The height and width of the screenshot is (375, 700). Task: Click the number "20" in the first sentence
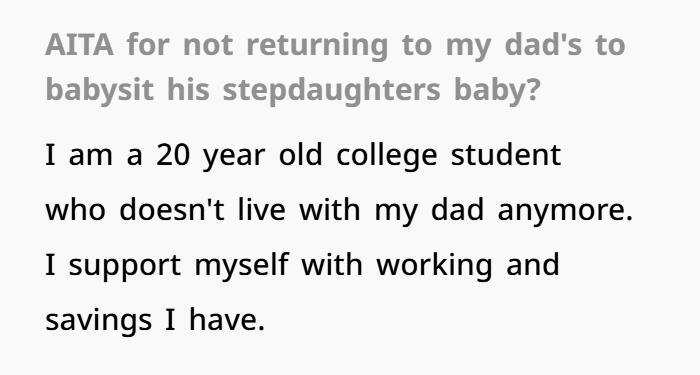click(x=173, y=155)
